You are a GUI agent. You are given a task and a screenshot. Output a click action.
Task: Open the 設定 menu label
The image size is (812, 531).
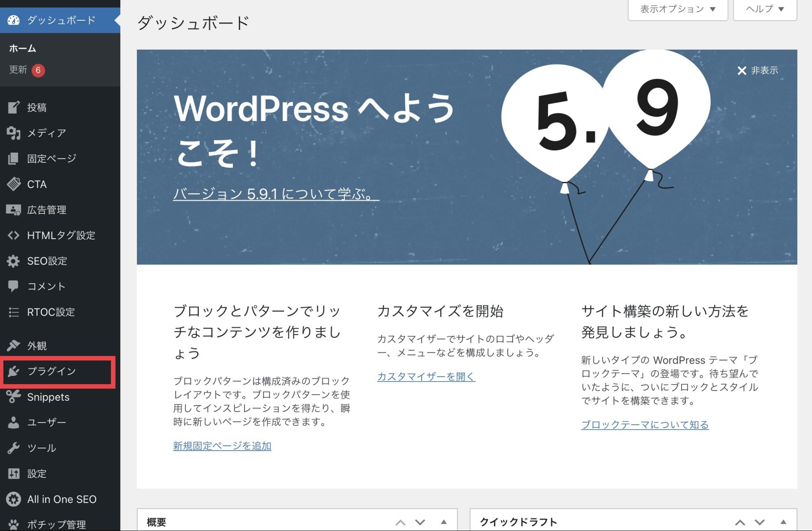pos(37,473)
